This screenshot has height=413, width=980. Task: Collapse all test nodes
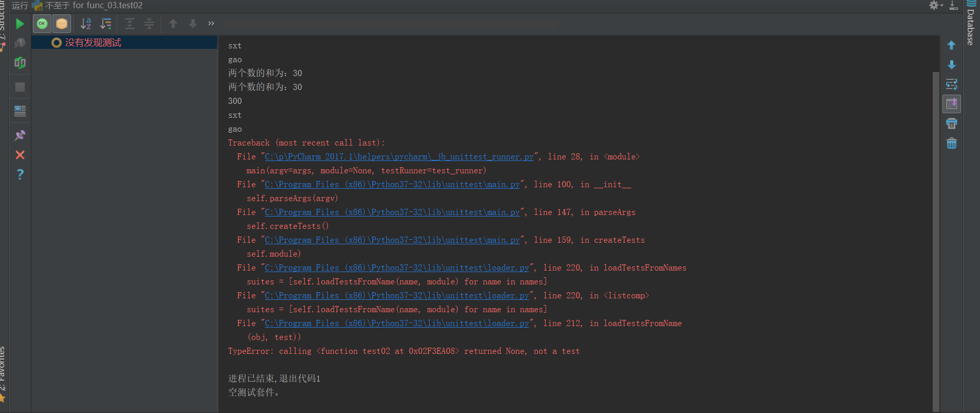pyautogui.click(x=149, y=24)
